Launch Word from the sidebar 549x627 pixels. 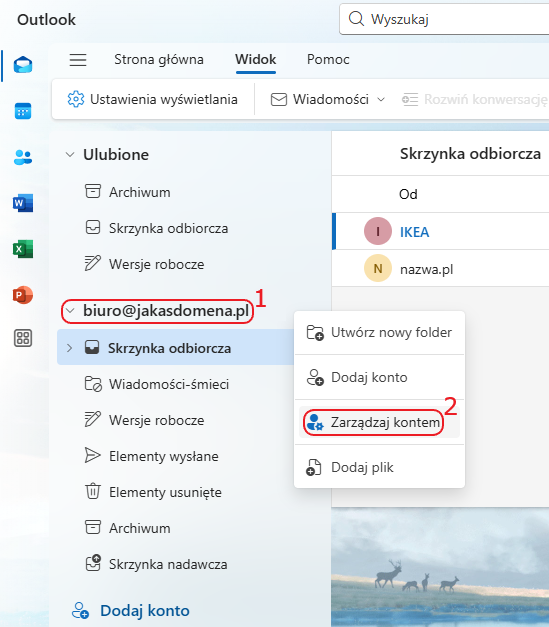point(23,203)
